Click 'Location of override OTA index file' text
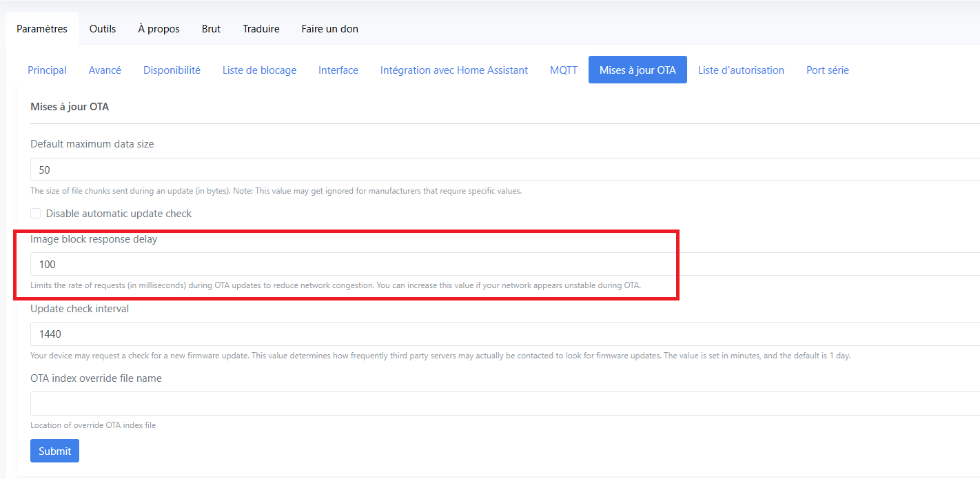This screenshot has width=980, height=479. click(93, 425)
